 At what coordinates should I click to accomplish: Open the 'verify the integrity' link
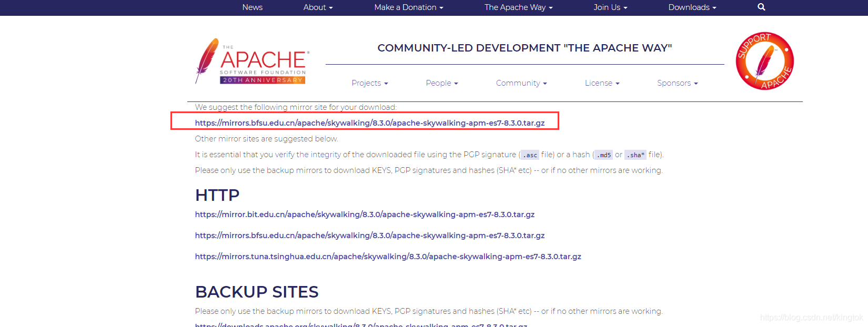308,155
